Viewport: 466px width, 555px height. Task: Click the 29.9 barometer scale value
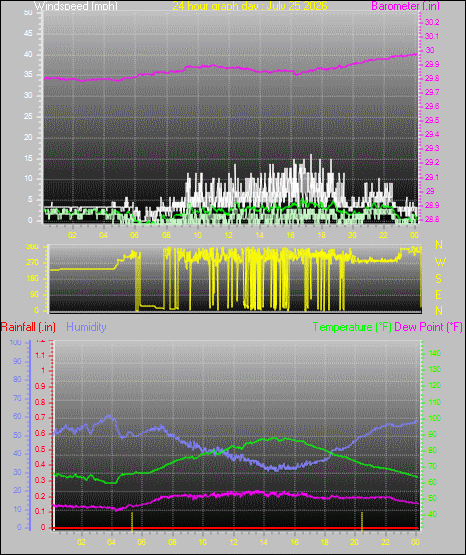click(x=432, y=64)
